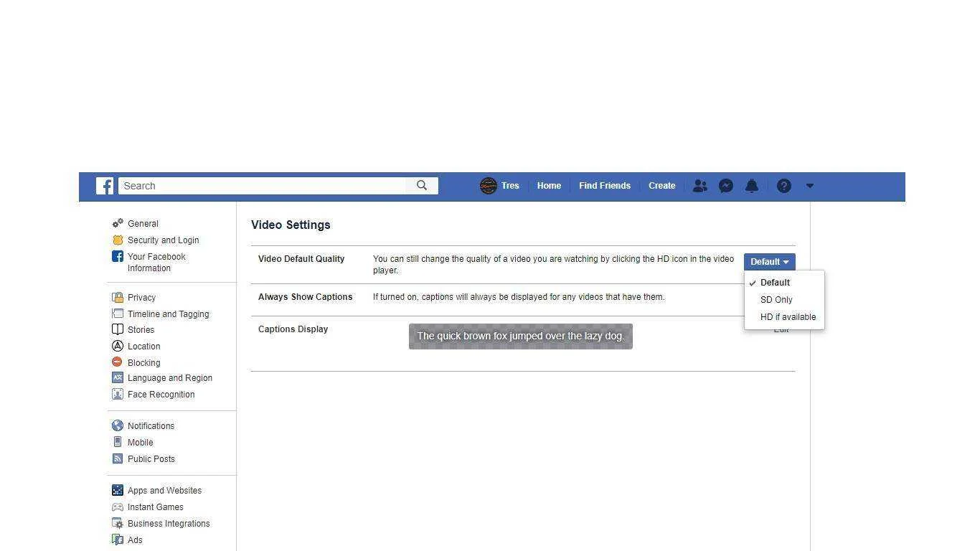This screenshot has width=980, height=551.
Task: Open Privacy settings link
Action: tap(141, 298)
